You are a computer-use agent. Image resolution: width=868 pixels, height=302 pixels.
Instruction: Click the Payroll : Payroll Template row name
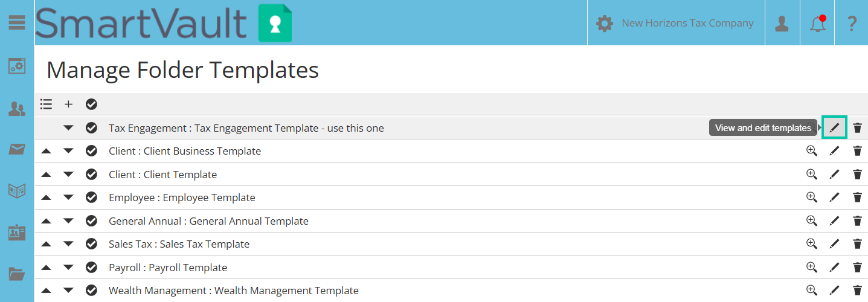[168, 268]
